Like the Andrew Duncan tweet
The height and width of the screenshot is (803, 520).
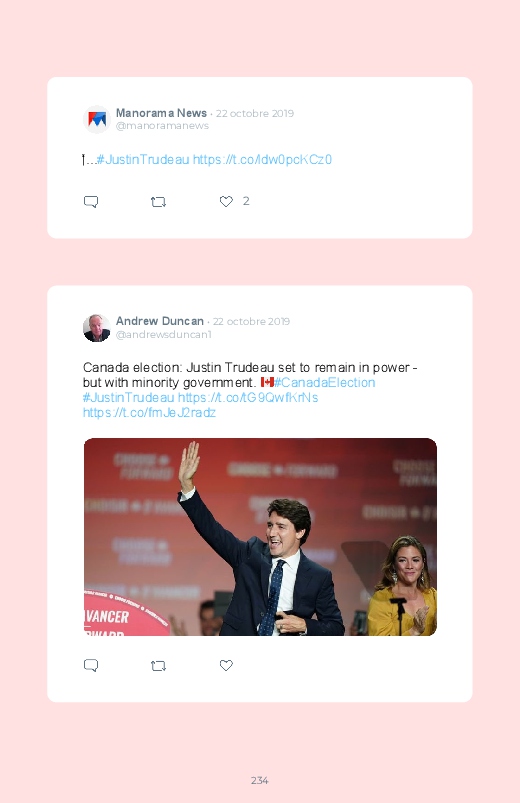click(x=226, y=665)
